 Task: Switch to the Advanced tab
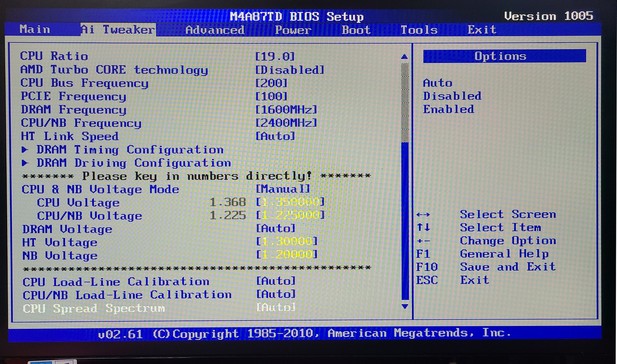tap(215, 30)
